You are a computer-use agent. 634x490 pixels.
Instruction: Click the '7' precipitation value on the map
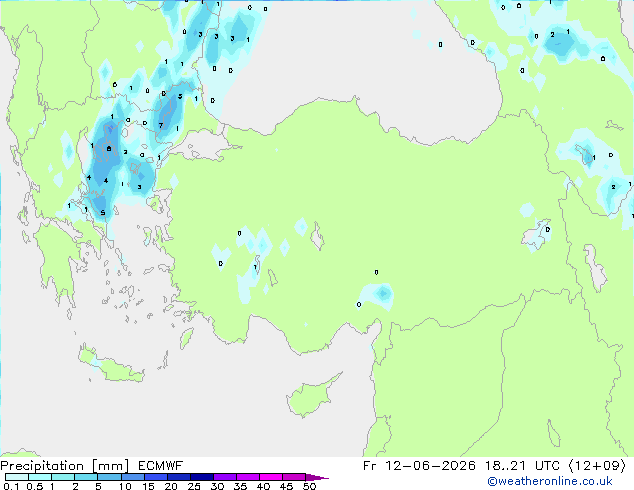(x=161, y=125)
